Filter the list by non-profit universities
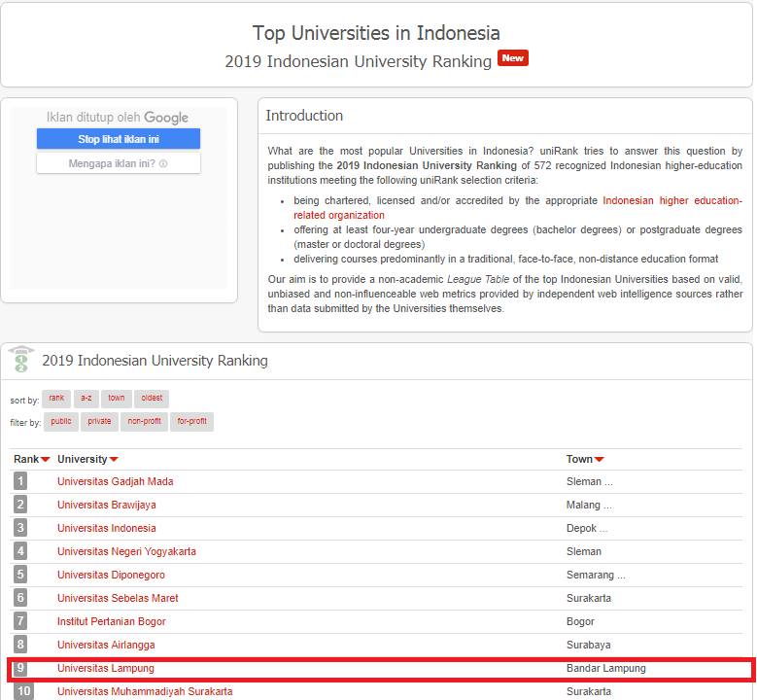Viewport: 757px width, 700px height. coord(145,422)
